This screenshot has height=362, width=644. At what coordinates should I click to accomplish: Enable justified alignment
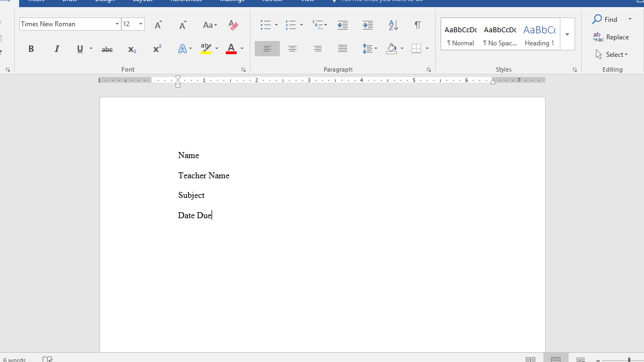coord(342,49)
